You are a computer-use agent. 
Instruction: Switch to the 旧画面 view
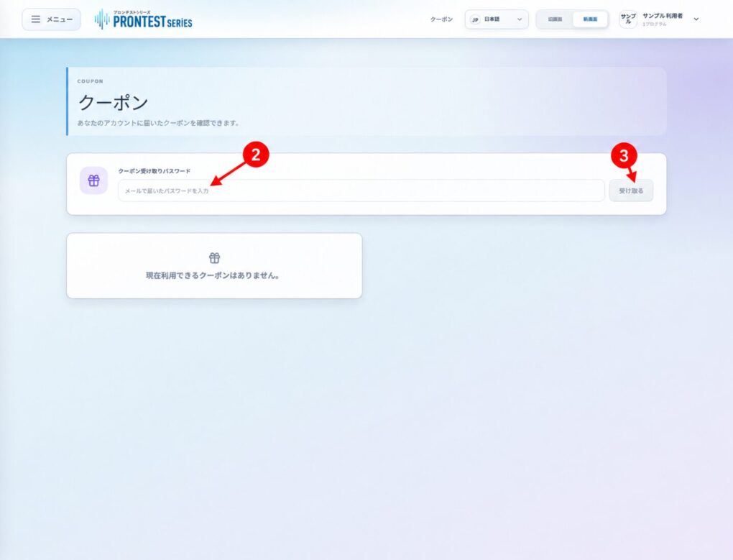point(555,19)
